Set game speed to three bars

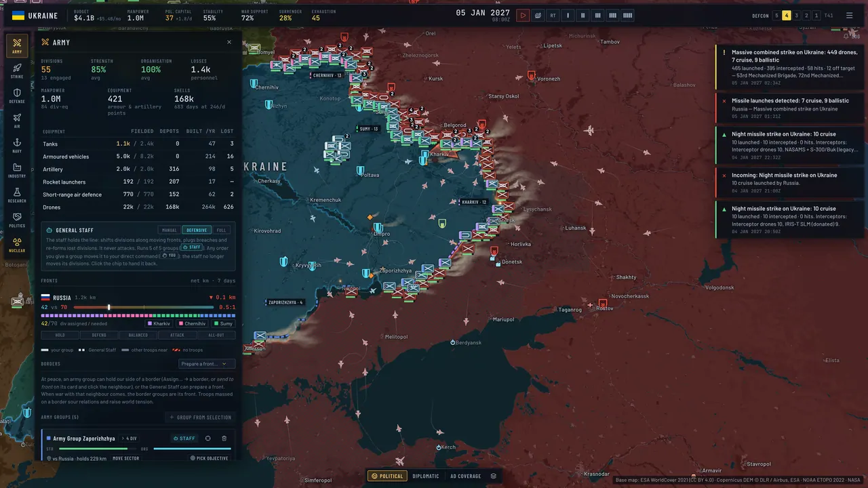[597, 15]
